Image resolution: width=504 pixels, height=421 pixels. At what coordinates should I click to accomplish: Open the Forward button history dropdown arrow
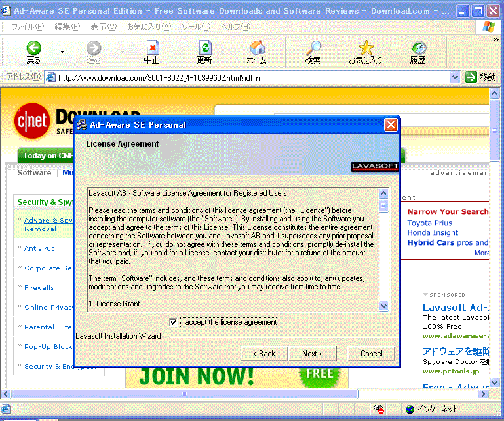pos(122,52)
